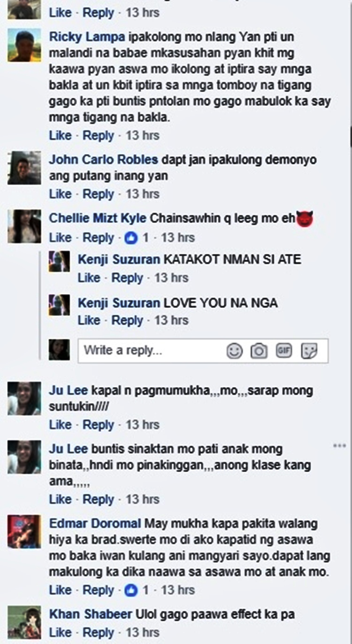Like John Carlo Robles' comment
This screenshot has height=644, width=352.
(60, 194)
